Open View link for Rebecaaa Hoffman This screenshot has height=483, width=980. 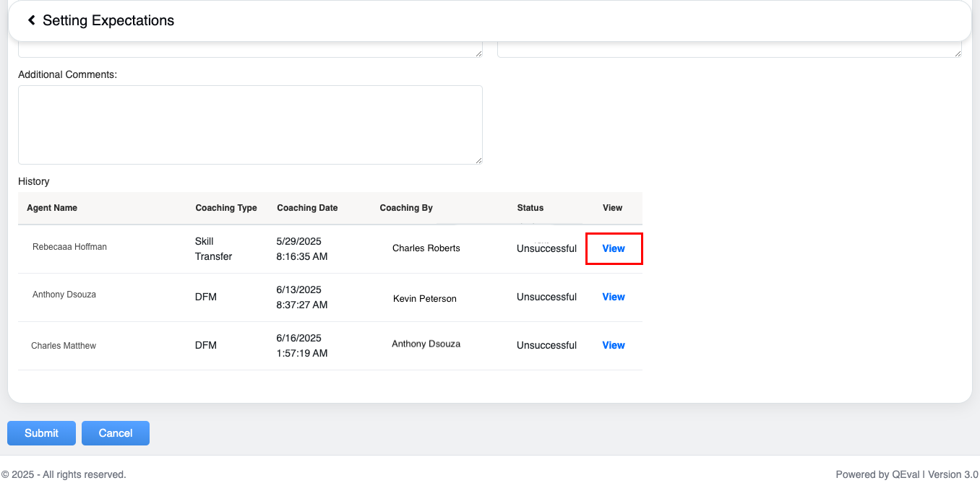coord(614,248)
